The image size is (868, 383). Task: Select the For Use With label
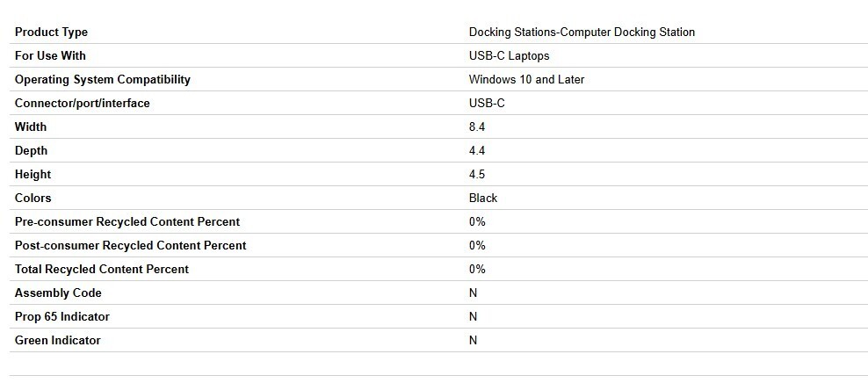50,56
